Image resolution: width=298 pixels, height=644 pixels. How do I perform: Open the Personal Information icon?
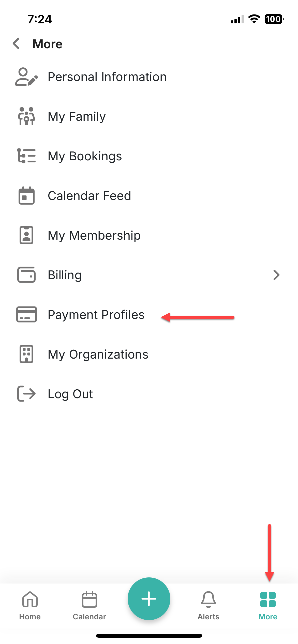coord(26,77)
